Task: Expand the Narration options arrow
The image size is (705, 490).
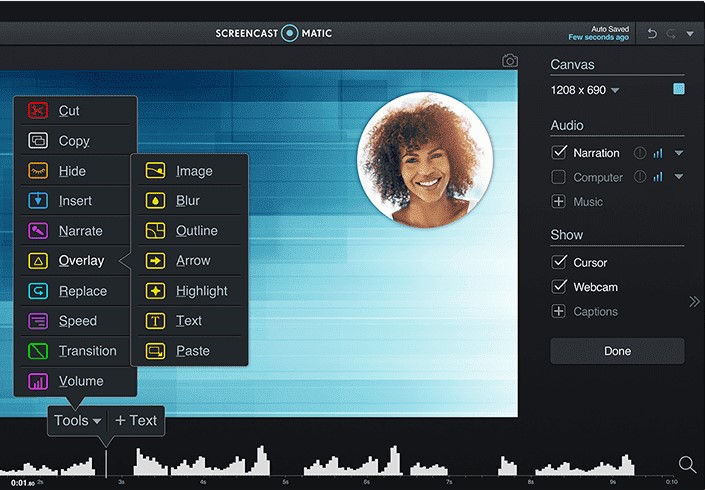Action: [679, 153]
